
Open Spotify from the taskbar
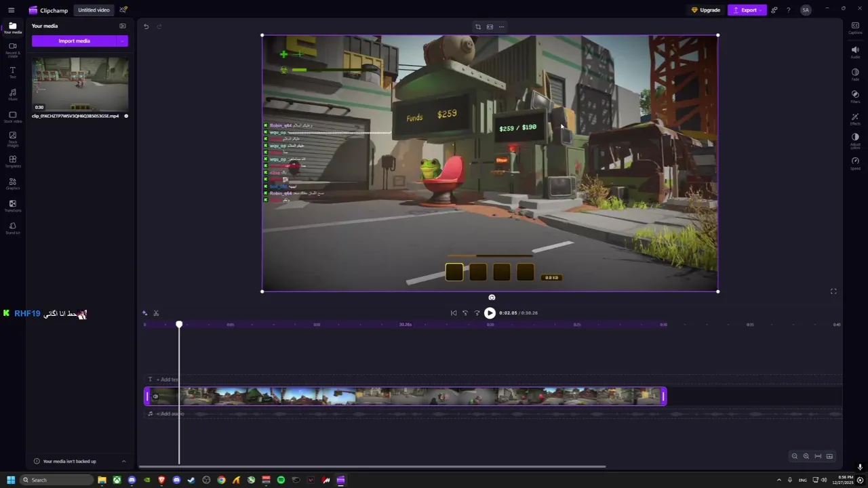pyautogui.click(x=281, y=480)
